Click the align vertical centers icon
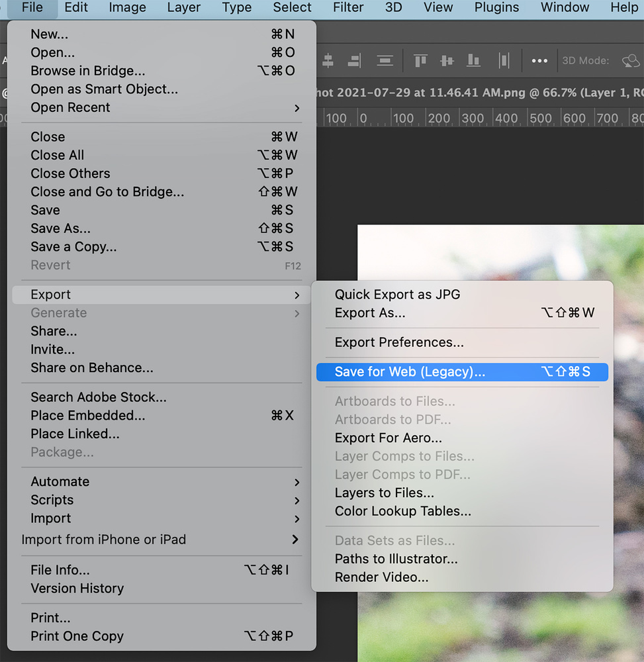 (x=447, y=61)
